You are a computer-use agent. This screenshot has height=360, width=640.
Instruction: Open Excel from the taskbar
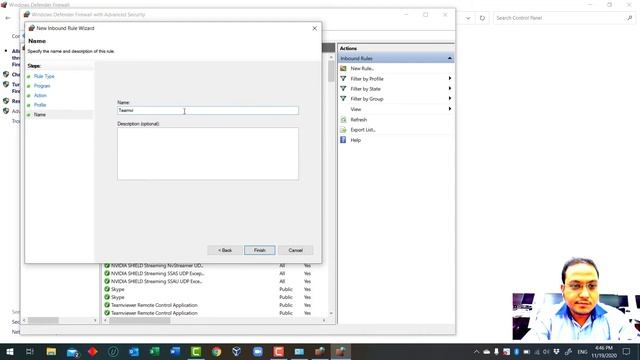pos(155,351)
